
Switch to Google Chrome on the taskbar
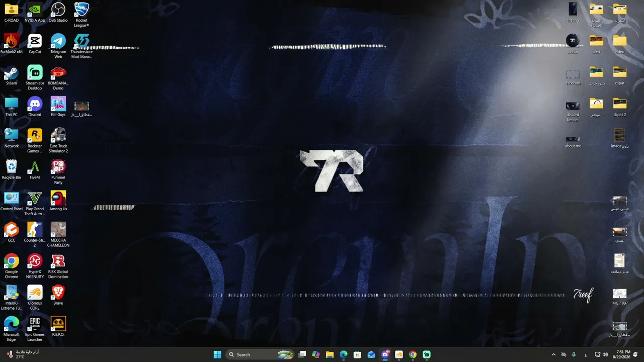click(413, 354)
